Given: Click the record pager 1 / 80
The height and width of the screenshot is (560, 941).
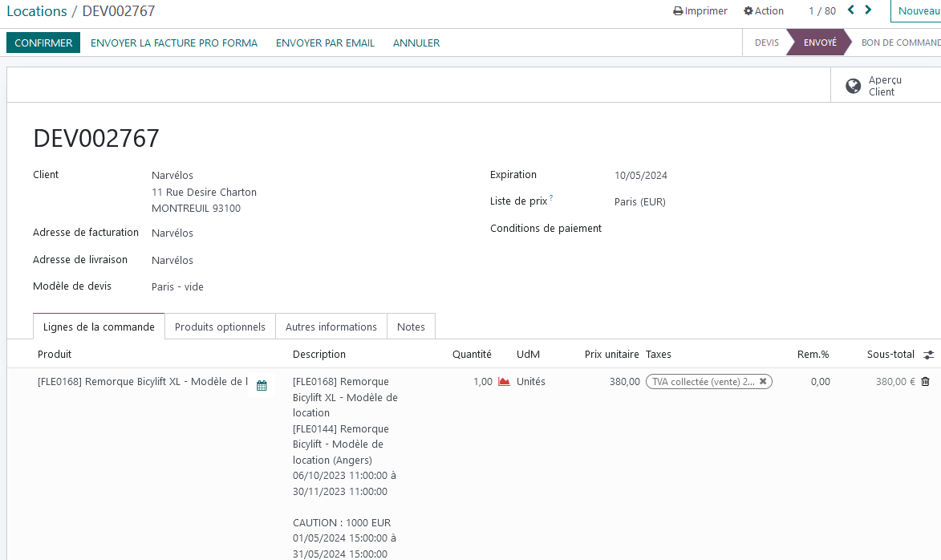Looking at the screenshot, I should (x=822, y=10).
